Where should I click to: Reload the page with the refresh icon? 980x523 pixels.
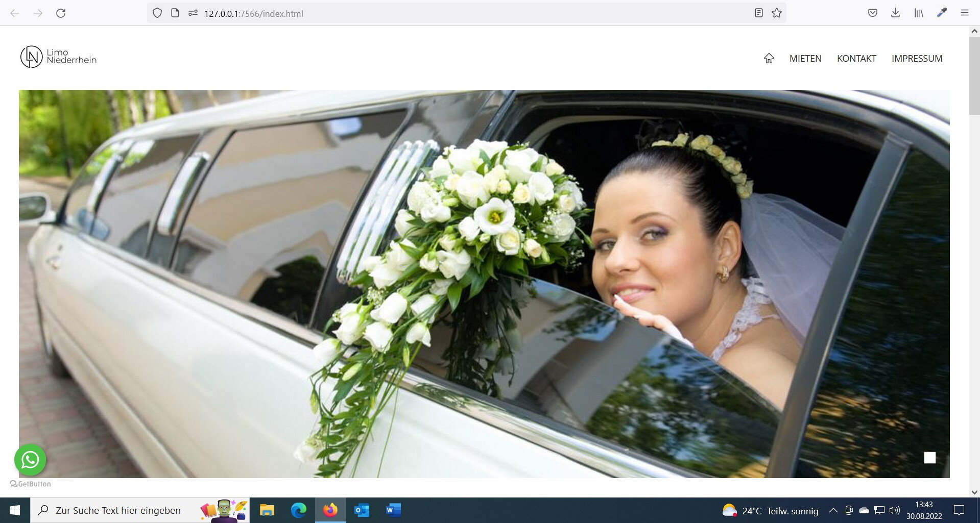[61, 13]
